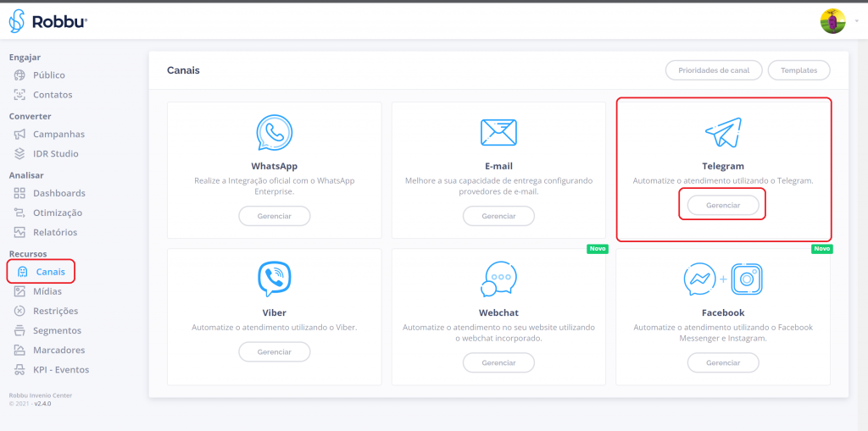This screenshot has width=868, height=431.
Task: Click Gerenciar under WhatsApp
Action: tap(274, 216)
